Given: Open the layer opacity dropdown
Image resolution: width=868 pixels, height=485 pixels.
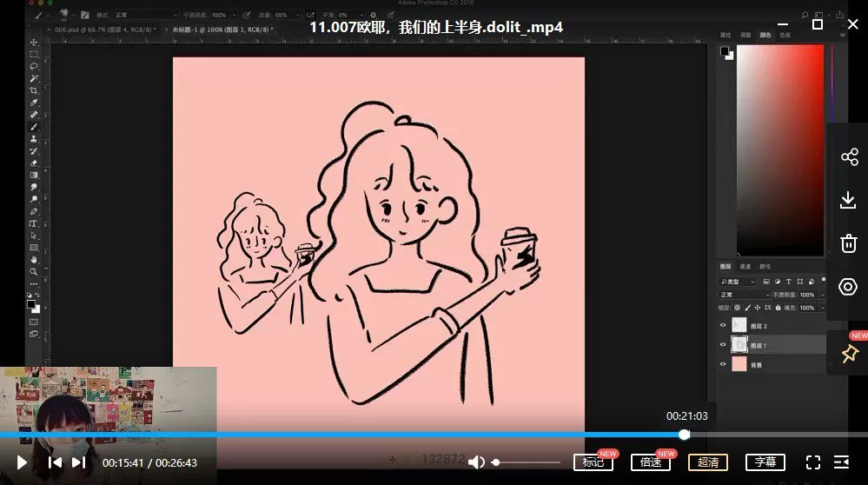Looking at the screenshot, I should (x=823, y=295).
